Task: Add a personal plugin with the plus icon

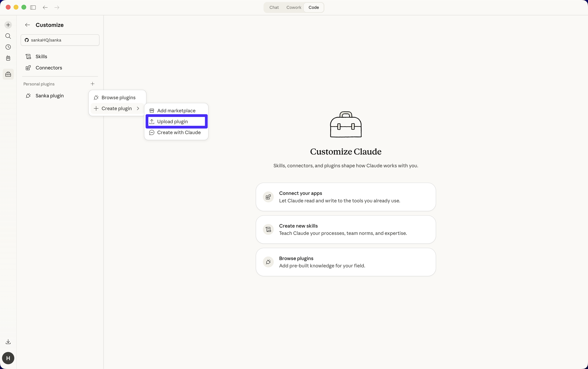Action: point(92,84)
